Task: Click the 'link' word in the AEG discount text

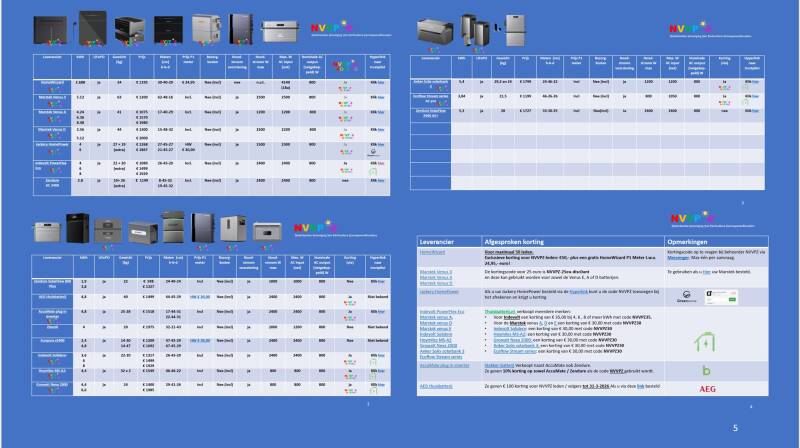Action: [640, 386]
